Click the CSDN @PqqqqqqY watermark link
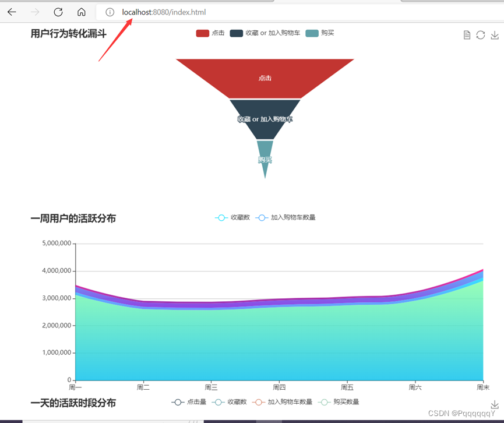Viewport: 504px width, 423px height. (460, 414)
